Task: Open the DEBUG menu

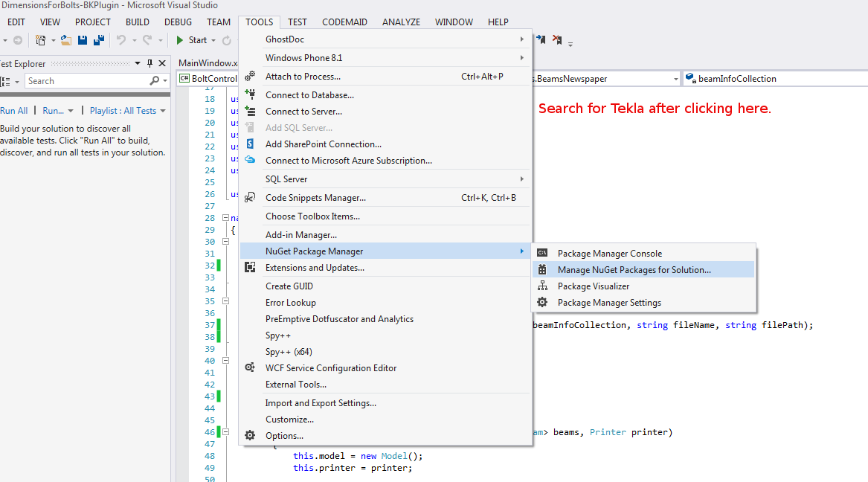Action: point(179,22)
